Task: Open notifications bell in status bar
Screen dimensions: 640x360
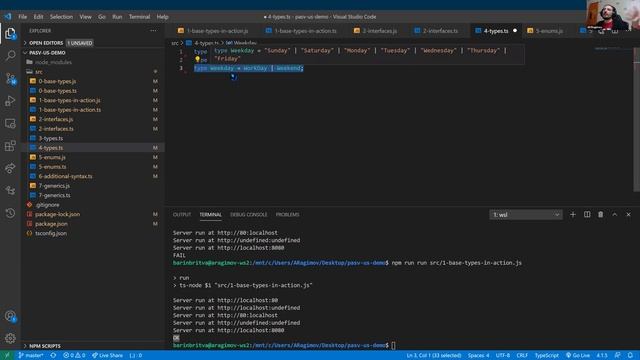Action: (x=630, y=355)
